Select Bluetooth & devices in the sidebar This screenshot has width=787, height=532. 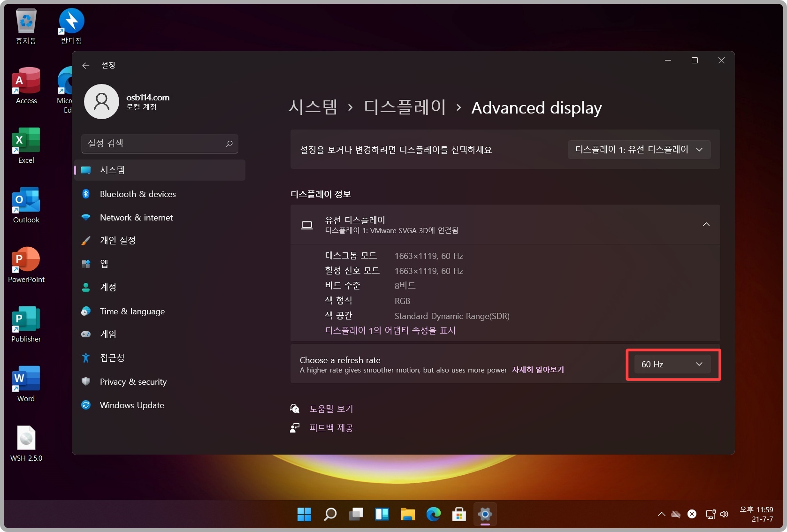tap(138, 194)
